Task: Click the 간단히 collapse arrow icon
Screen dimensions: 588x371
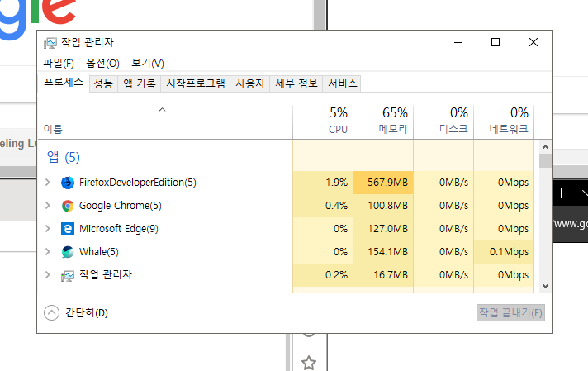Action: coord(51,312)
